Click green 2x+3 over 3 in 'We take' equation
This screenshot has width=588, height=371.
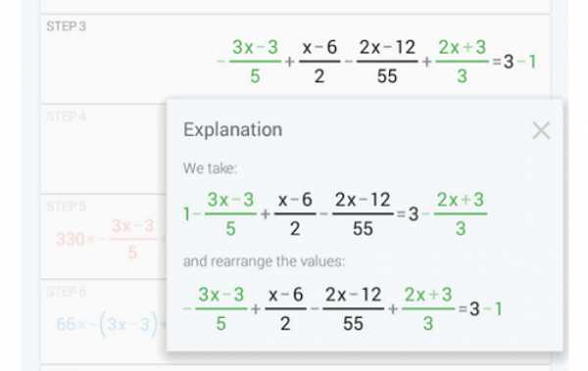pos(461,214)
